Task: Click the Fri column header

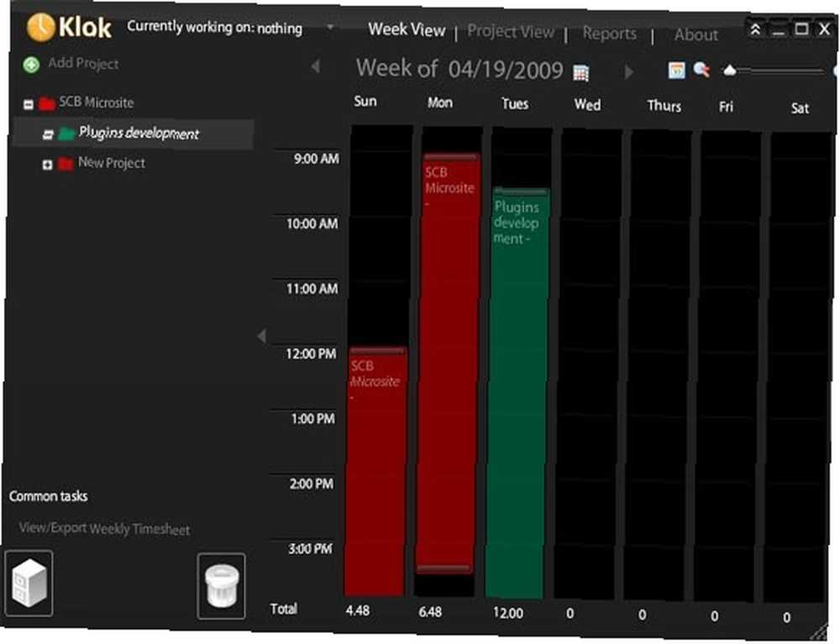Action: (726, 107)
